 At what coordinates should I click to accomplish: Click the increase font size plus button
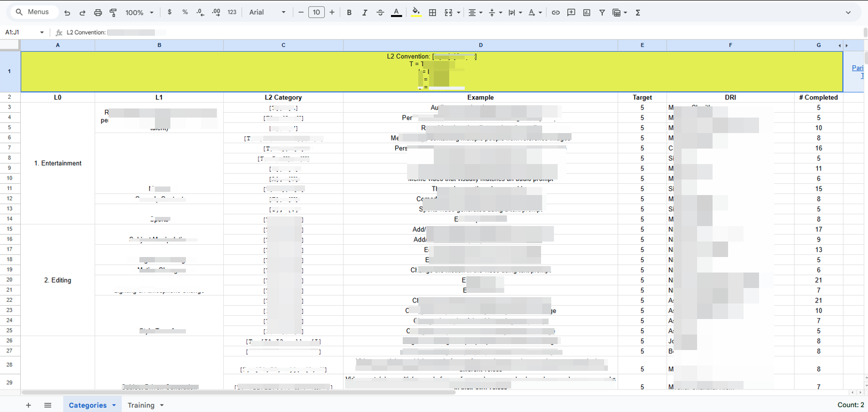coord(332,12)
